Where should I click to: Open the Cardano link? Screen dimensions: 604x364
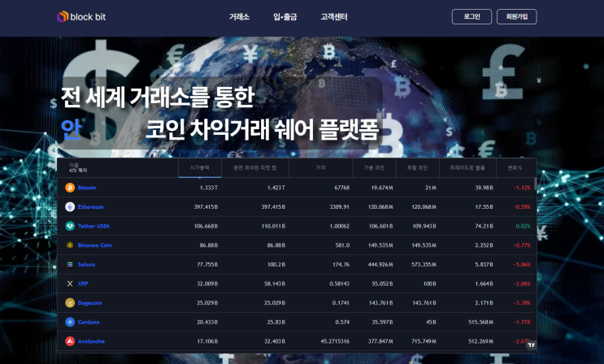click(x=89, y=322)
